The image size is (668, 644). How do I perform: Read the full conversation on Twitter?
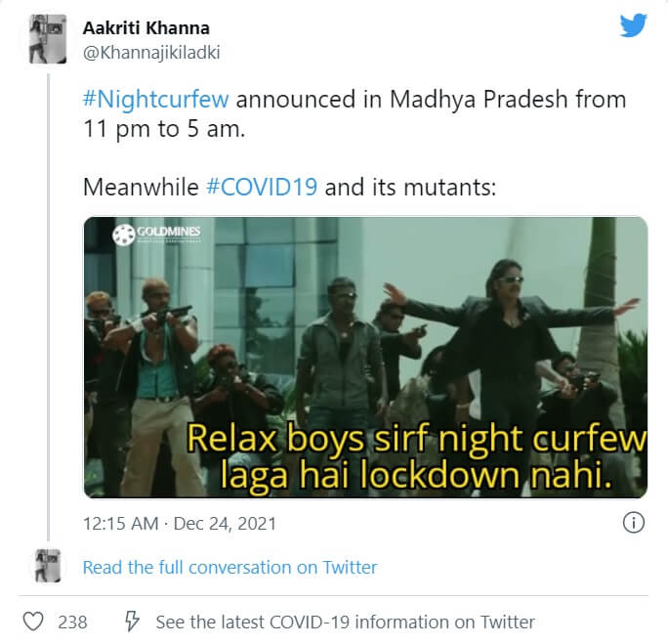[230, 568]
